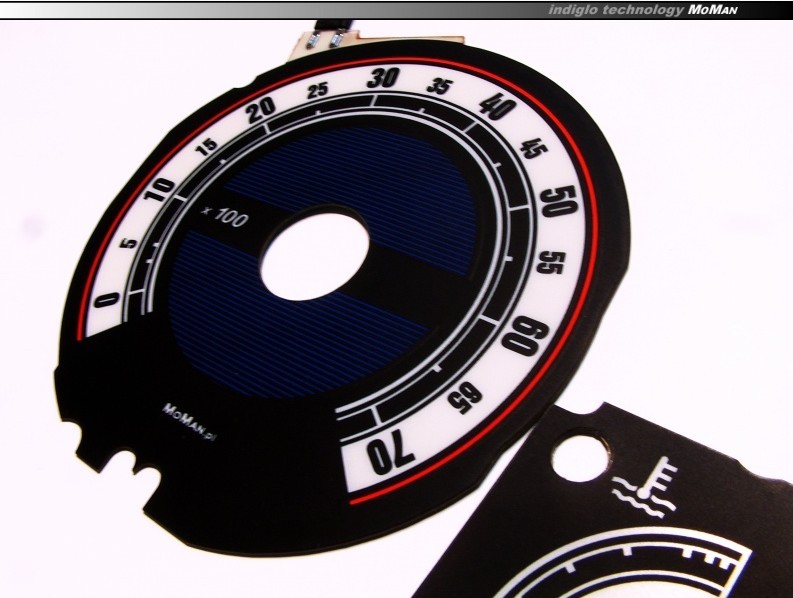
Task: Click the small number 25 marking
Action: point(319,91)
